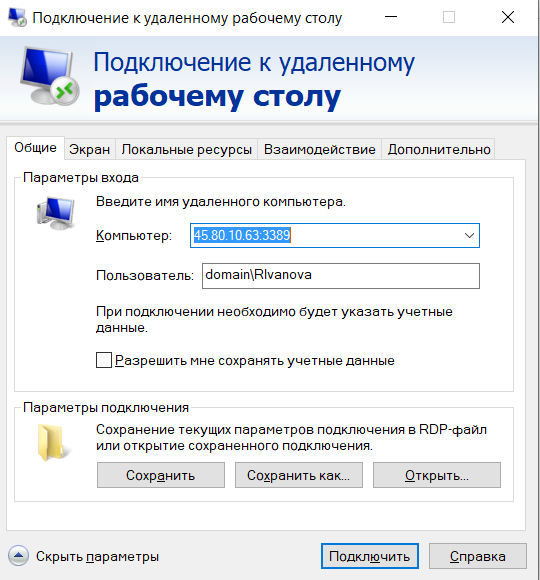The width and height of the screenshot is (540, 580).
Task: Click the Параметры подключения group title
Action: click(106, 408)
